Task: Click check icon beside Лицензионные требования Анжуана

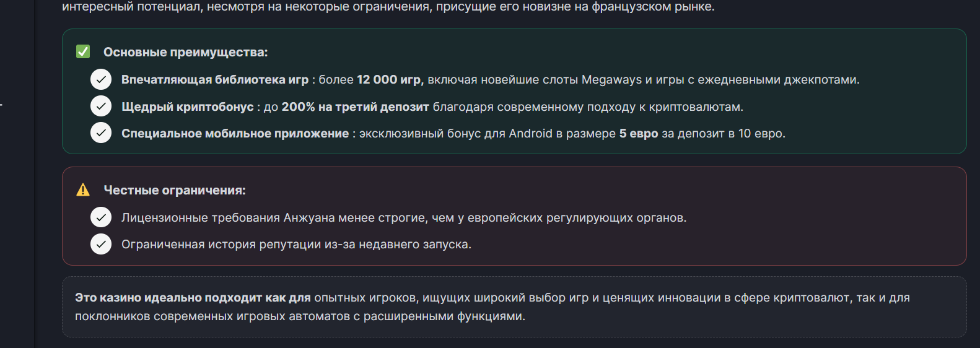Action: click(x=101, y=217)
